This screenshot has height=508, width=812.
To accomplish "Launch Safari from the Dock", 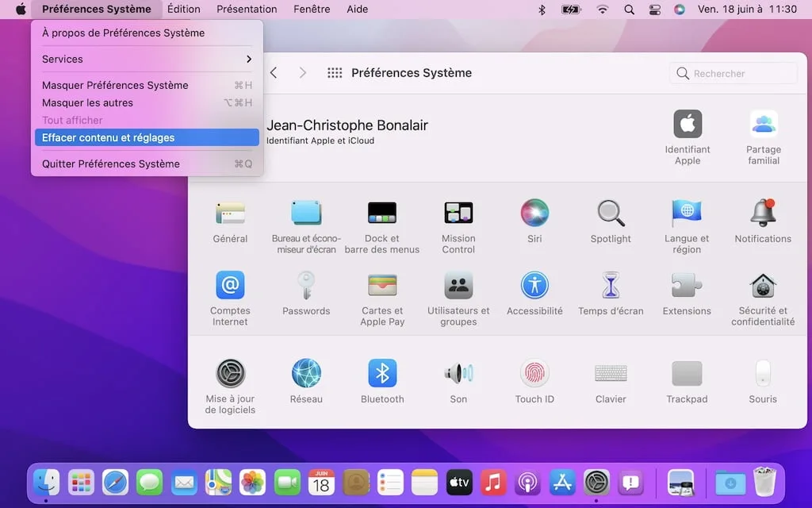I will click(x=115, y=482).
